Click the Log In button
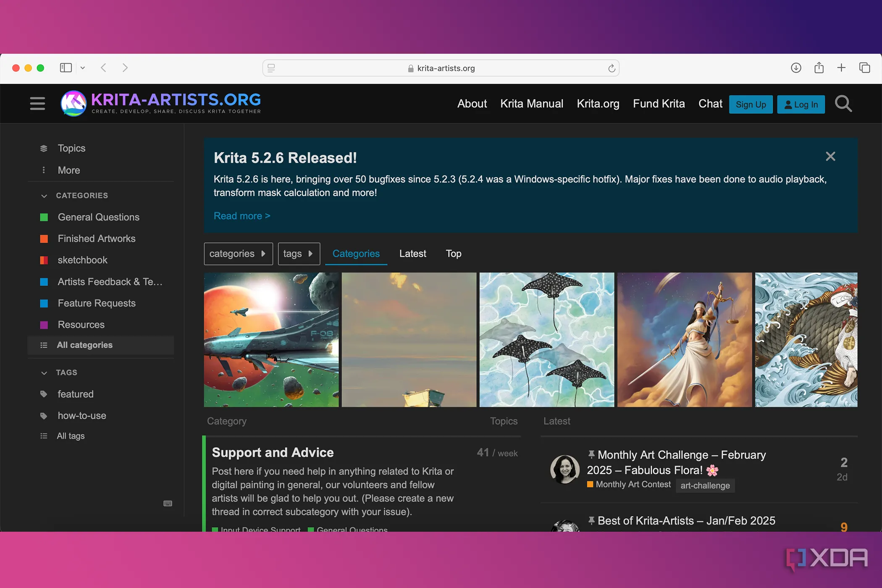This screenshot has width=882, height=588. (x=801, y=105)
